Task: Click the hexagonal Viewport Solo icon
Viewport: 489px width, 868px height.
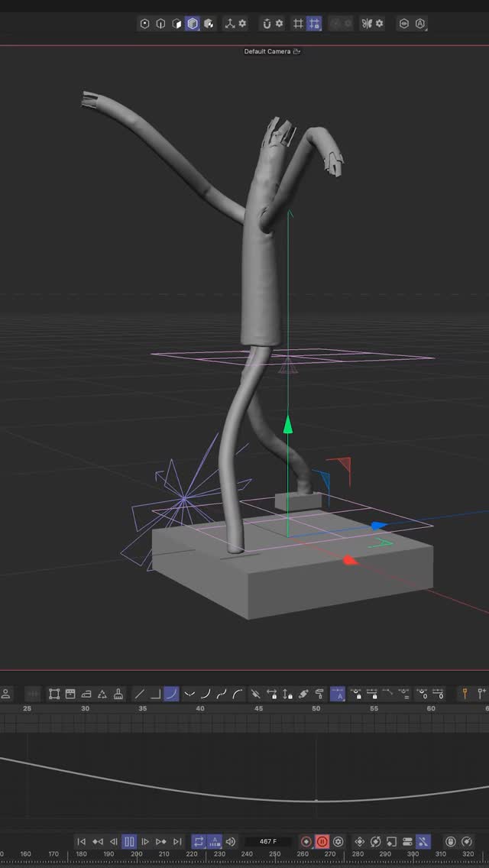Action: click(404, 24)
